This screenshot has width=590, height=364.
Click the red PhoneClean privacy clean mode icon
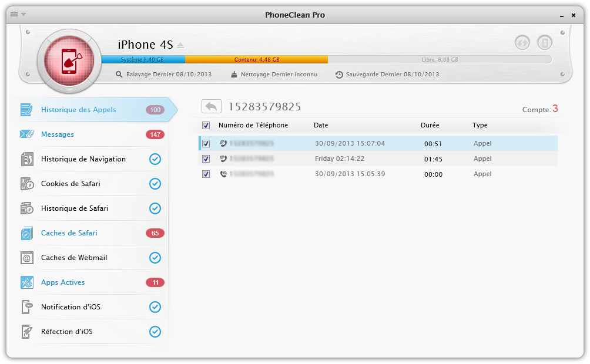coord(69,61)
